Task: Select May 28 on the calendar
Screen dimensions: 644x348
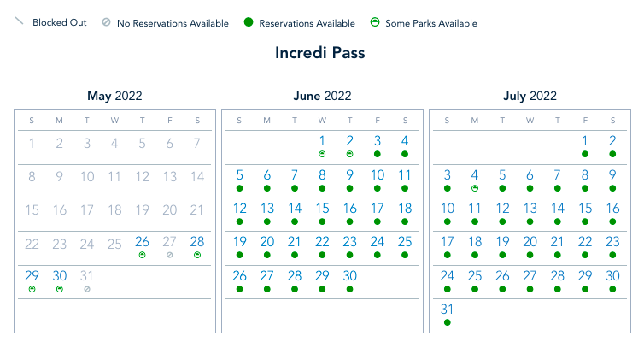Action: click(197, 242)
